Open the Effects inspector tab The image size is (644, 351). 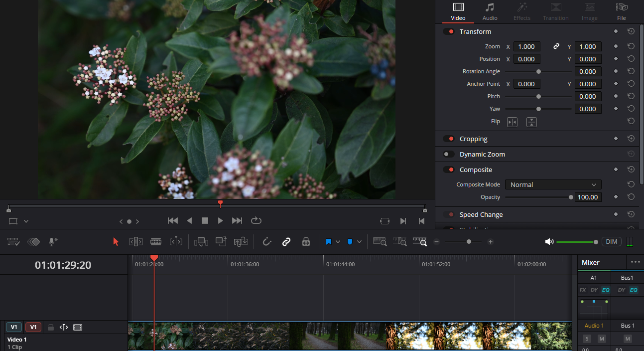pos(521,11)
